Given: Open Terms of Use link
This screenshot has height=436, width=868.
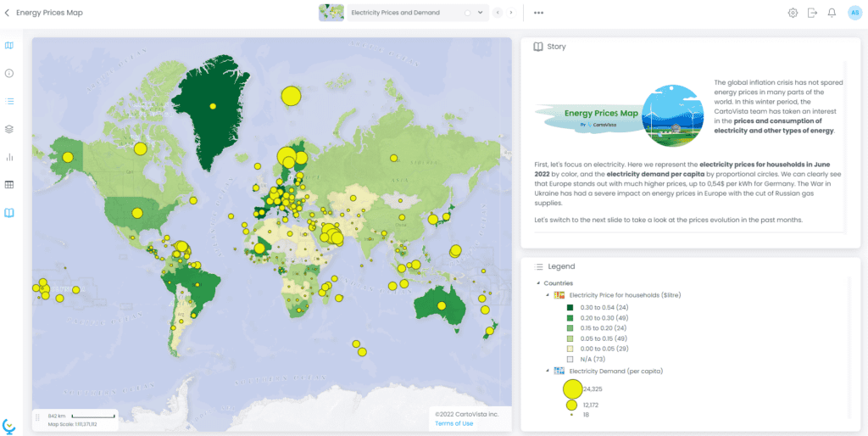Looking at the screenshot, I should pos(454,424).
